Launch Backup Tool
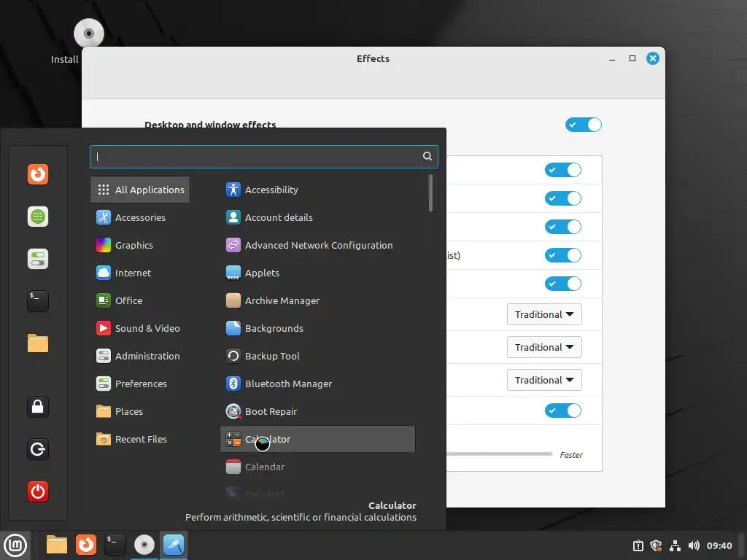Viewport: 747px width, 560px height. 317,356
